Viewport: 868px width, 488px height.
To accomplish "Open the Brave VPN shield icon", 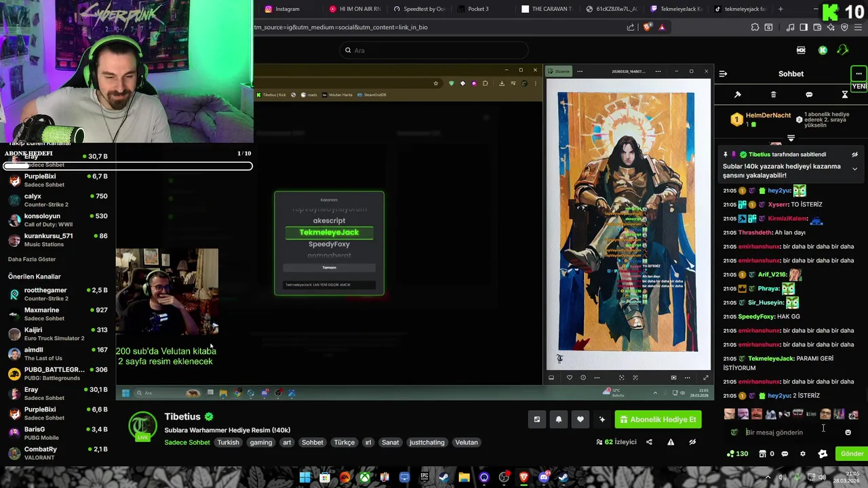I will click(844, 27).
